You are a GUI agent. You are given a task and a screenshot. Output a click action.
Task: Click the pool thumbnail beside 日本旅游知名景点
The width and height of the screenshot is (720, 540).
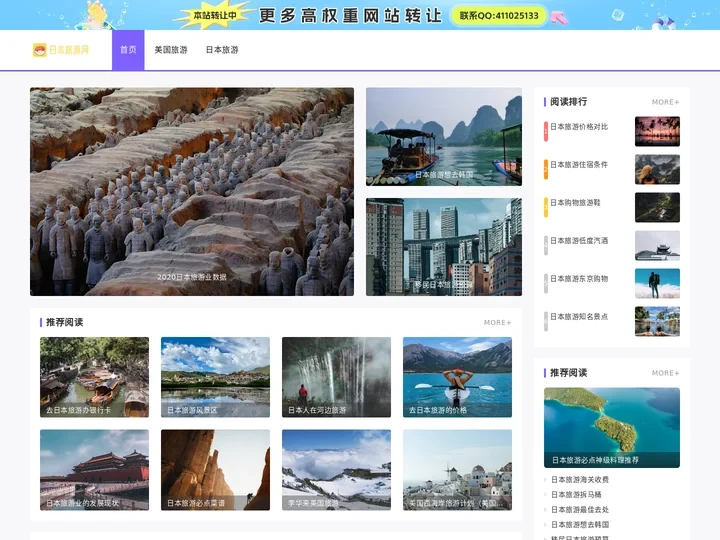point(658,322)
